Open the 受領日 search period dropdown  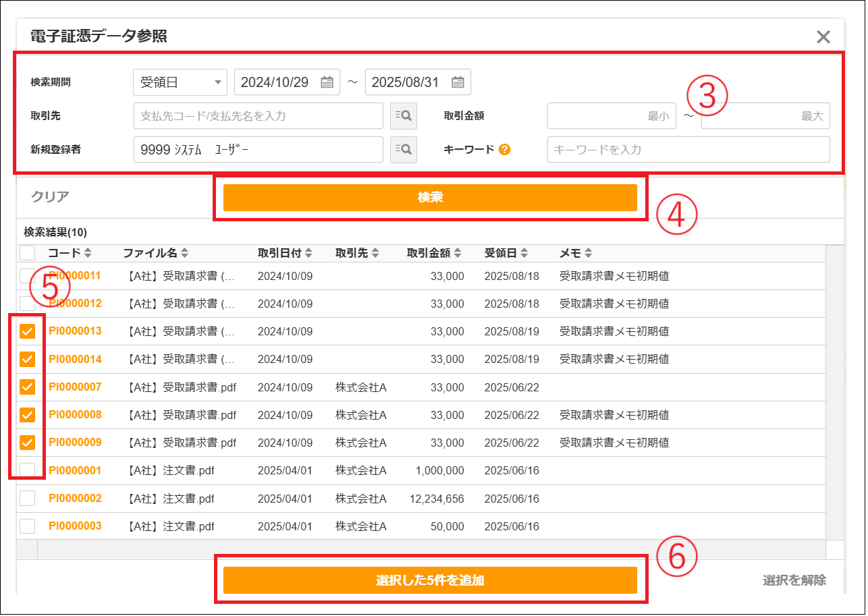pos(180,82)
